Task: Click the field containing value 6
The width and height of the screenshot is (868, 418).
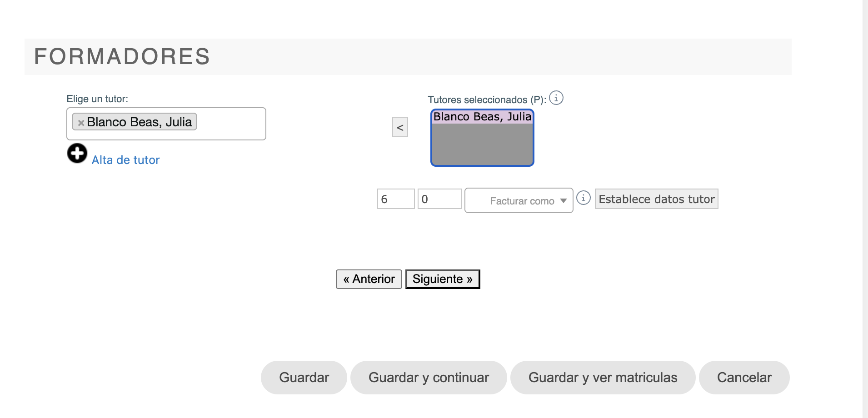Action: pos(396,199)
